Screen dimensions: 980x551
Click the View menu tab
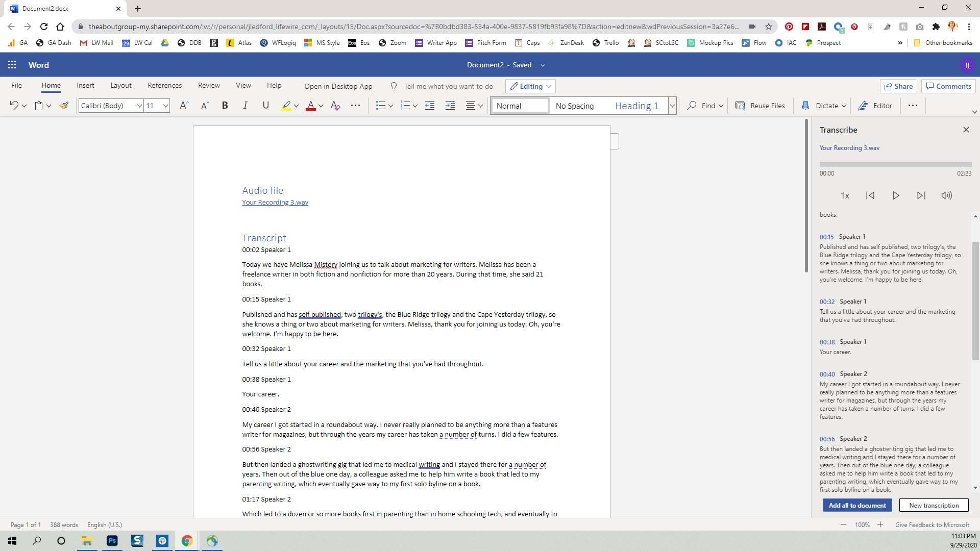coord(243,85)
